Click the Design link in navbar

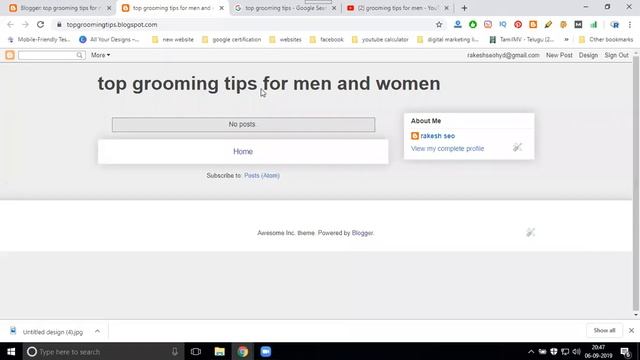point(588,55)
